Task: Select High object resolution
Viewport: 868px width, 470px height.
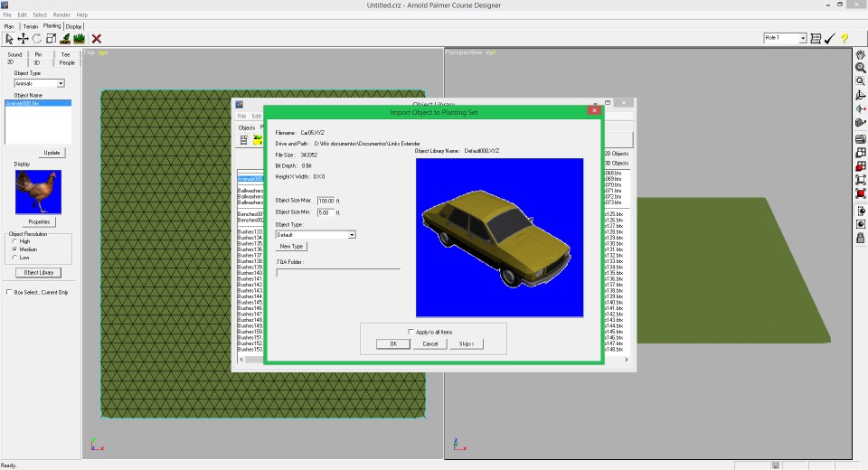Action: pos(14,241)
